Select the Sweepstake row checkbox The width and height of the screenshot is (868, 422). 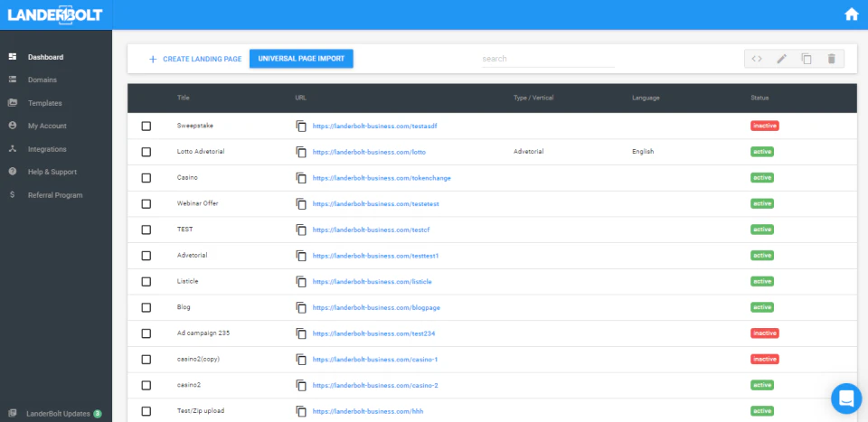click(146, 127)
